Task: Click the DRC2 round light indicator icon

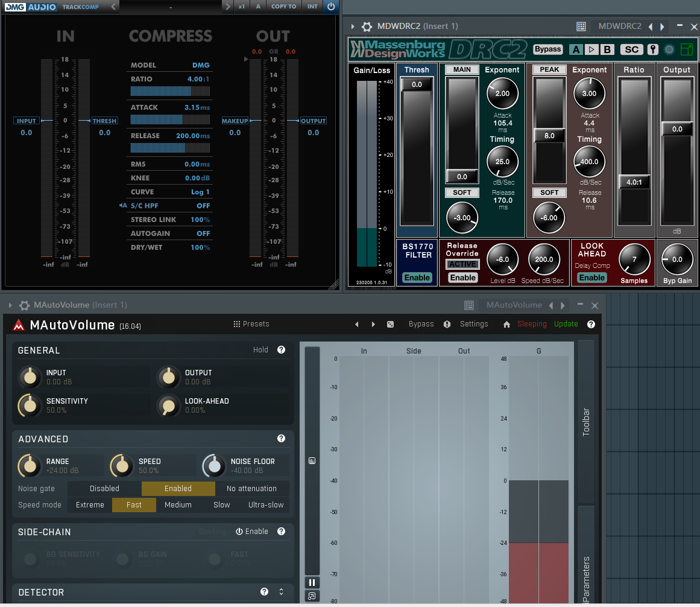Action: pyautogui.click(x=669, y=49)
